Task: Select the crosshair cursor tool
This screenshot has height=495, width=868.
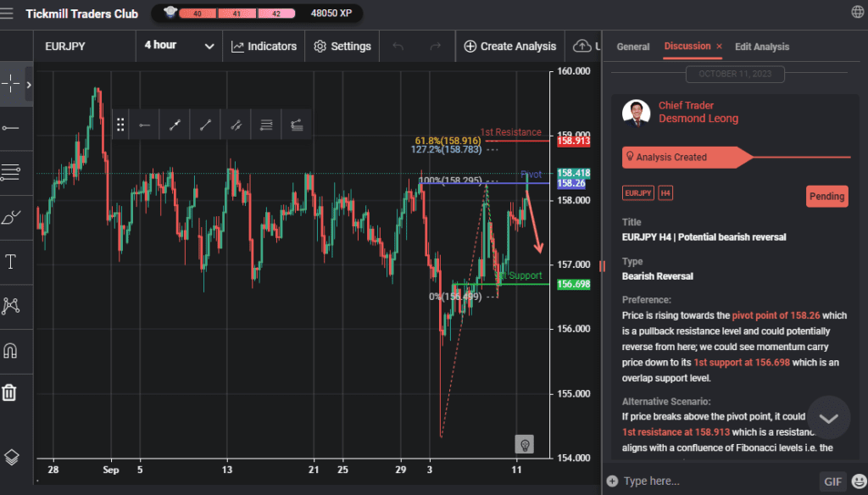Action: pos(10,84)
